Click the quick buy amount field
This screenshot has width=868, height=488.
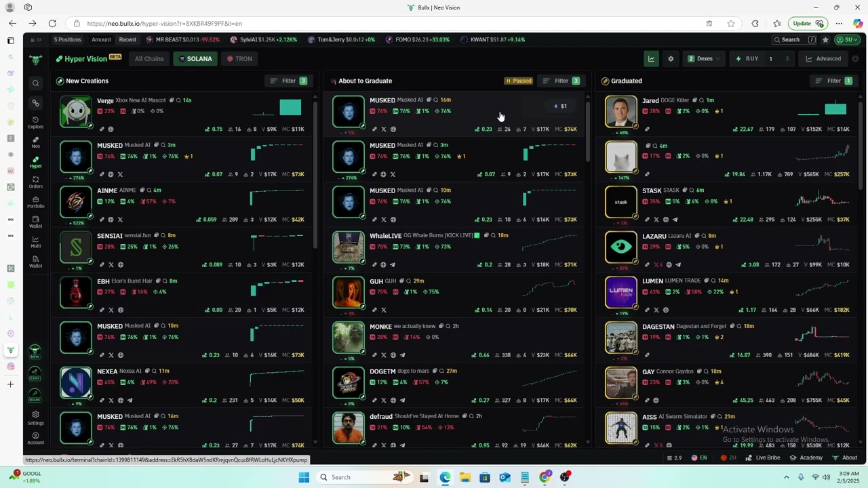(x=779, y=59)
